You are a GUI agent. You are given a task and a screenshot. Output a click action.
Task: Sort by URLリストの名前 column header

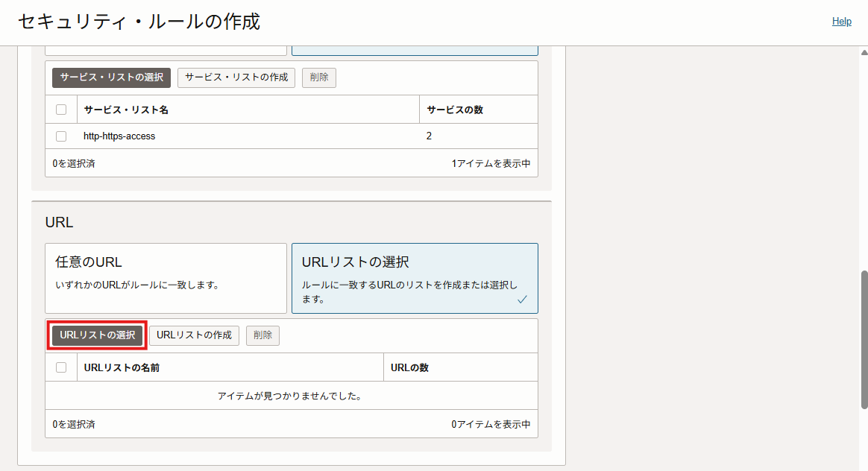[122, 367]
